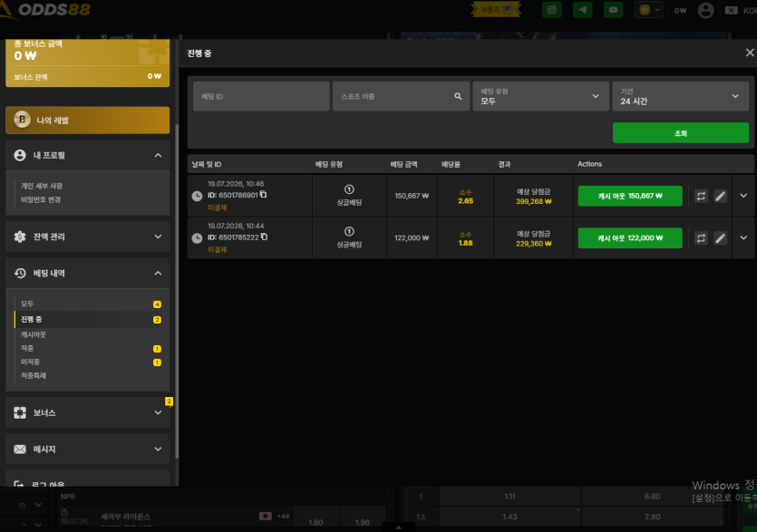Click the search magnifier in sports name field

[x=458, y=96]
